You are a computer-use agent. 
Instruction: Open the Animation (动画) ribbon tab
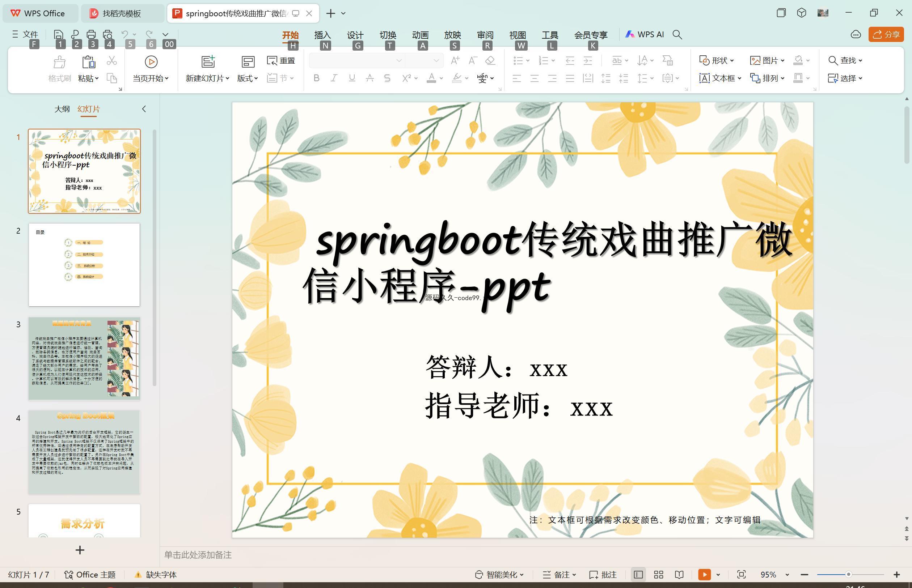[x=420, y=35]
